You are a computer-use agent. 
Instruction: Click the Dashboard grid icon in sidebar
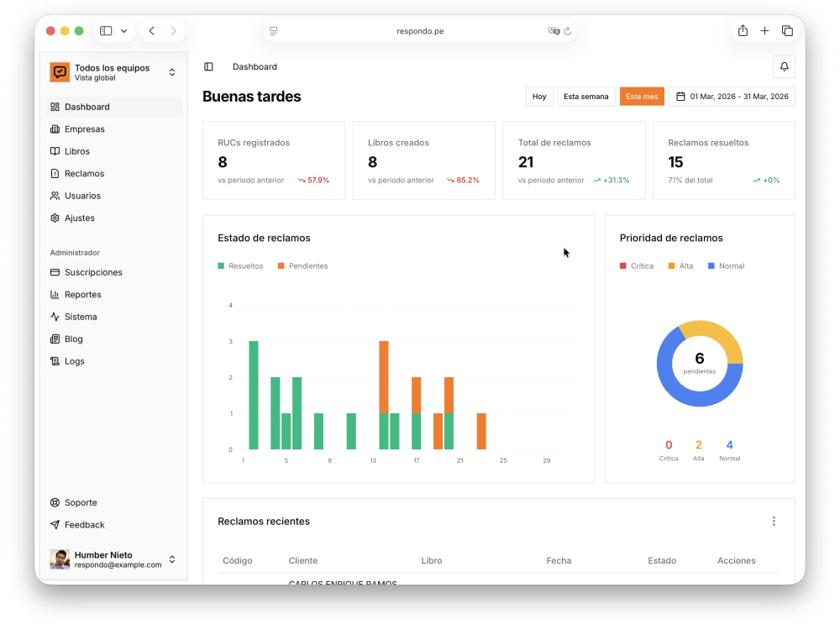coord(55,107)
